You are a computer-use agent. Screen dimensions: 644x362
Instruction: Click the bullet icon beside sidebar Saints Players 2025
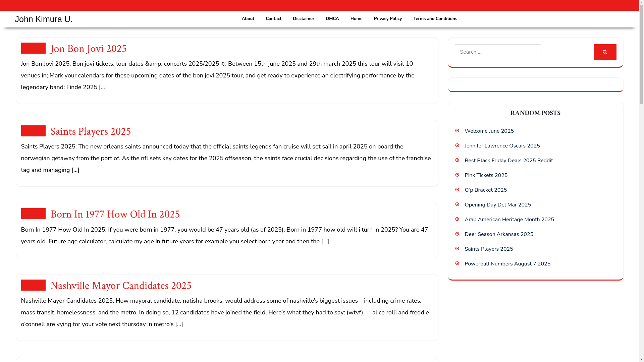[457, 249]
